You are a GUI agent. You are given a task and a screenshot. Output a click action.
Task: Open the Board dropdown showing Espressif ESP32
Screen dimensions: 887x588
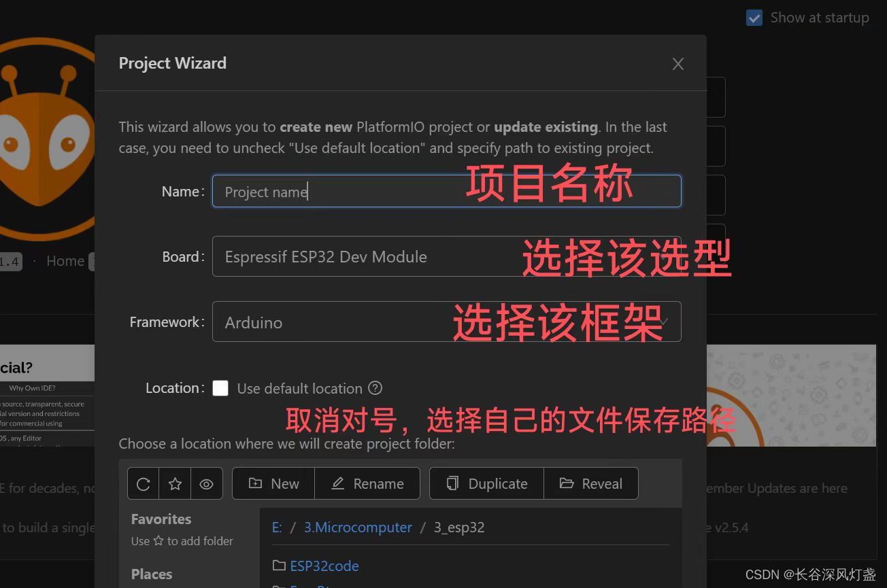[x=447, y=257]
